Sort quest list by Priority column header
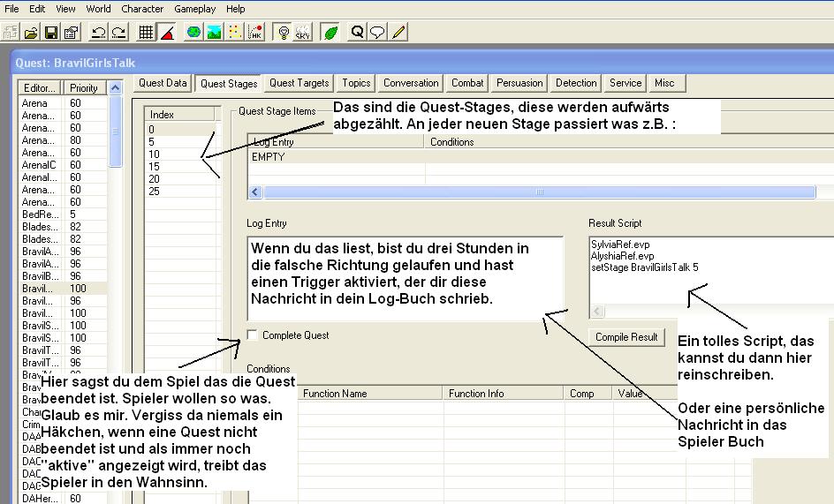The width and height of the screenshot is (834, 504). (x=85, y=87)
